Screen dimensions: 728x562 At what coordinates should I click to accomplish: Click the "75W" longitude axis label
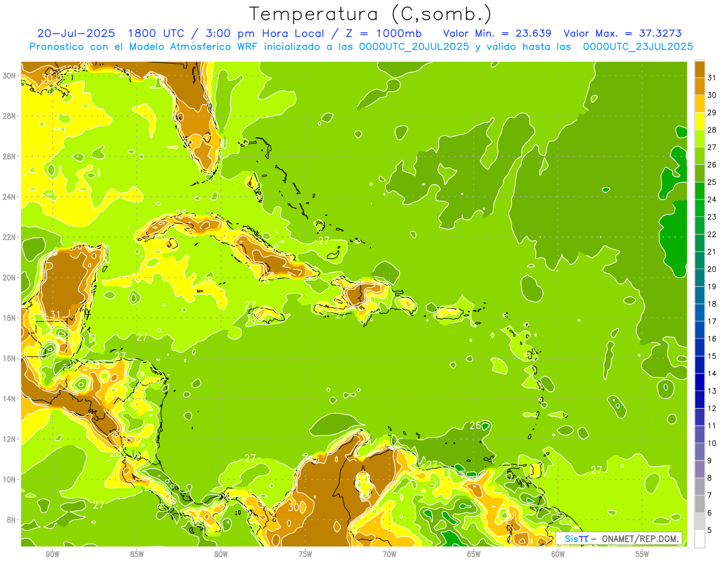pos(305,554)
